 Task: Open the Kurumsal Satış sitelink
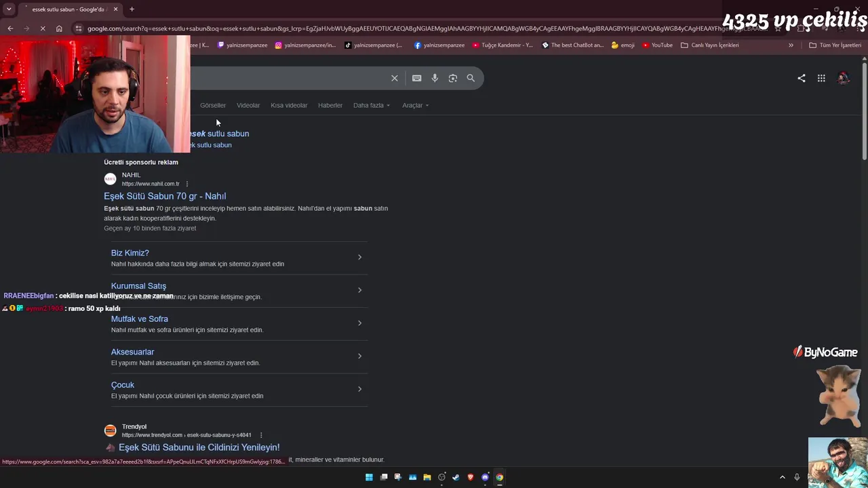(138, 286)
